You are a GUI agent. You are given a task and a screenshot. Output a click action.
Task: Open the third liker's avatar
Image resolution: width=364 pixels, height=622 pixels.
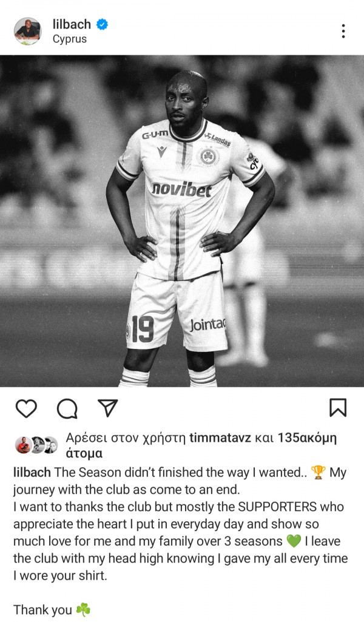click(x=50, y=445)
